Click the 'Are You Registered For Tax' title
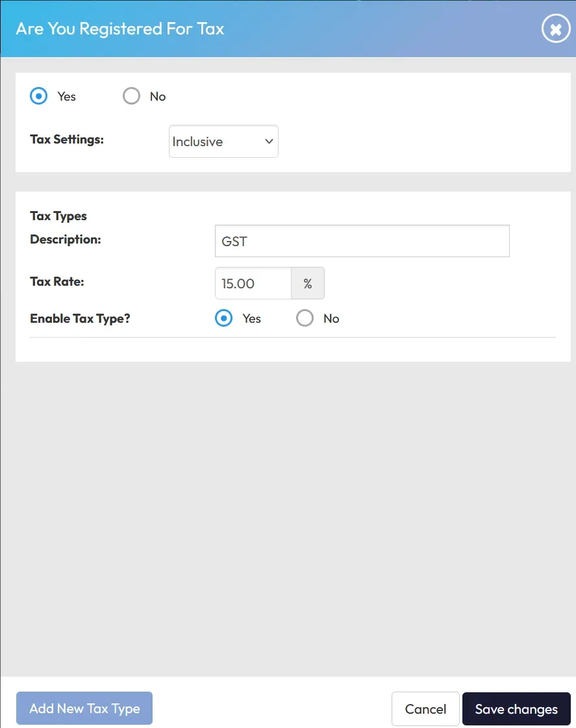This screenshot has width=576, height=728. pyautogui.click(x=120, y=29)
